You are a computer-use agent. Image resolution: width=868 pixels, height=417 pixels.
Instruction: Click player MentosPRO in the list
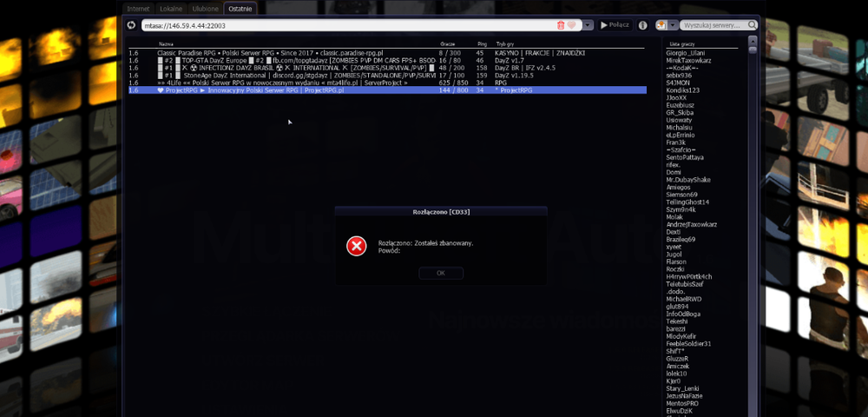coord(682,404)
